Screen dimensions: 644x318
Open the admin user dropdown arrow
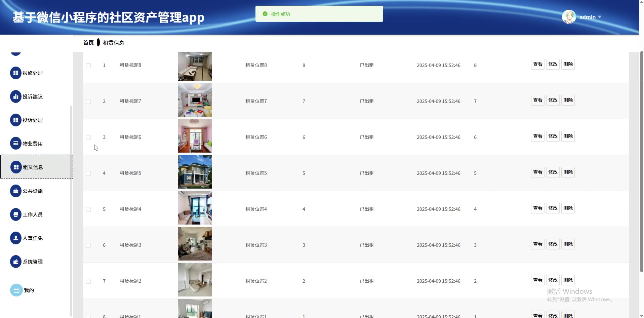[600, 17]
